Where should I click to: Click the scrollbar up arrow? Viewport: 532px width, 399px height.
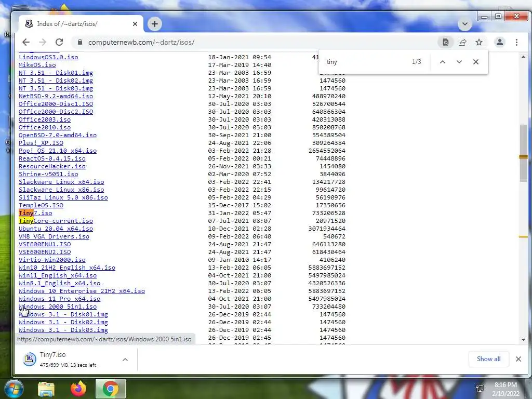[x=523, y=57]
